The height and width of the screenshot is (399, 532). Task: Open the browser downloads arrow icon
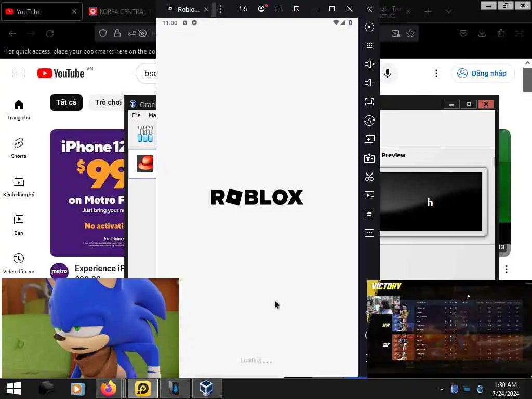pyautogui.click(x=482, y=33)
